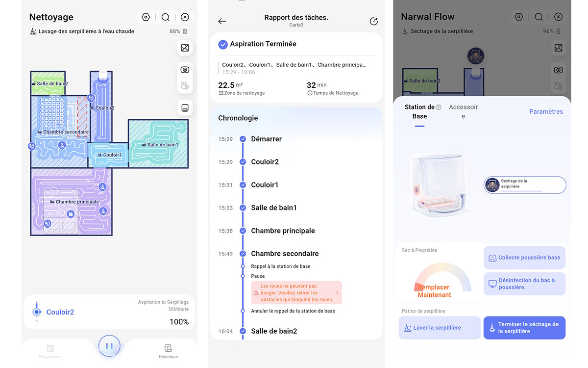
Task: Expand wheel blocked error message chevron
Action: click(x=337, y=293)
